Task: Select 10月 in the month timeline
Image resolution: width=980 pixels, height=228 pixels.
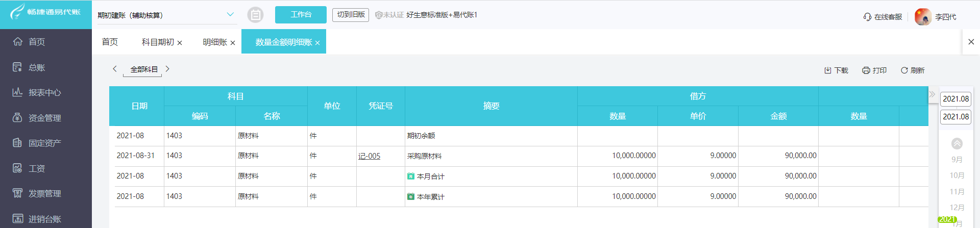Action: [957, 175]
